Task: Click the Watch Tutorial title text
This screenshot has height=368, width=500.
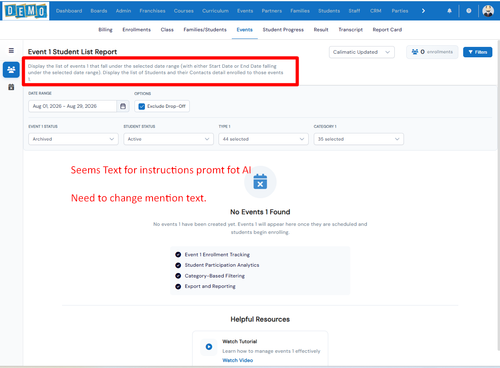Action: coord(240,341)
